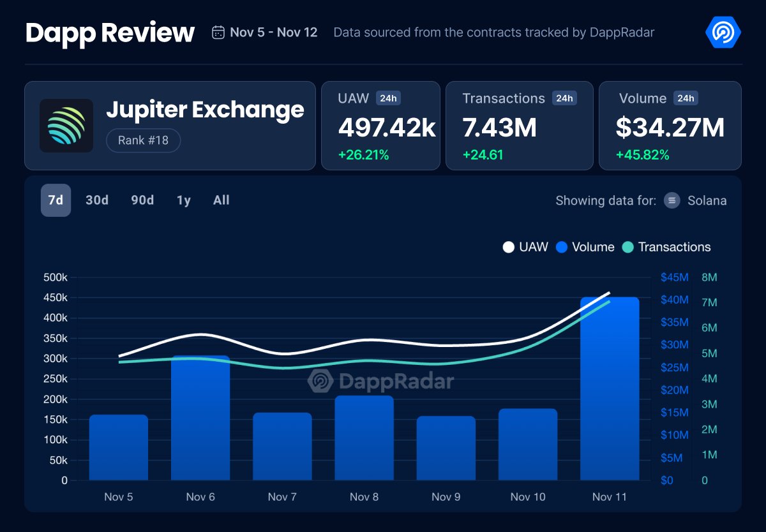Click the Nov 5 x-axis label
This screenshot has height=532, width=766.
[119, 497]
